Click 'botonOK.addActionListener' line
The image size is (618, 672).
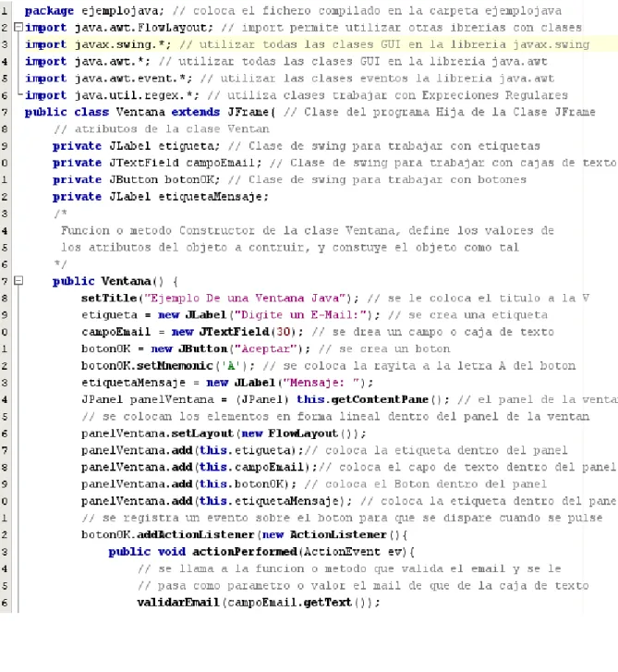point(245,535)
